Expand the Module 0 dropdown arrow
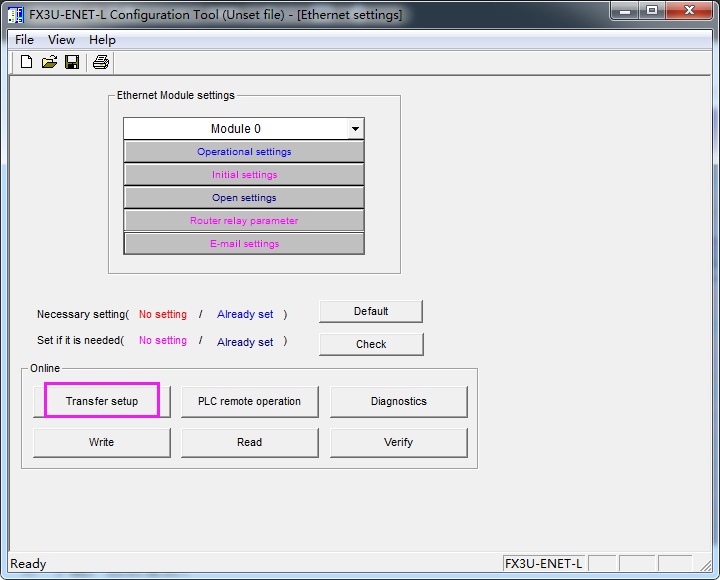 (355, 129)
